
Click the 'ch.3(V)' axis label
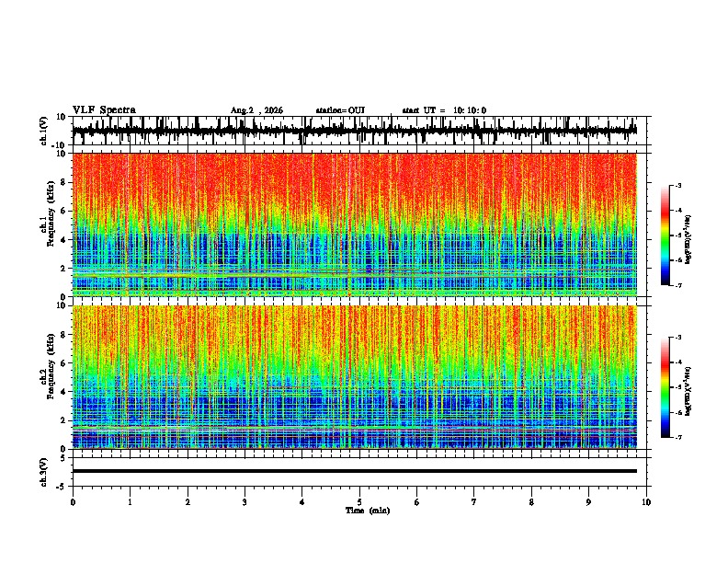(x=44, y=473)
